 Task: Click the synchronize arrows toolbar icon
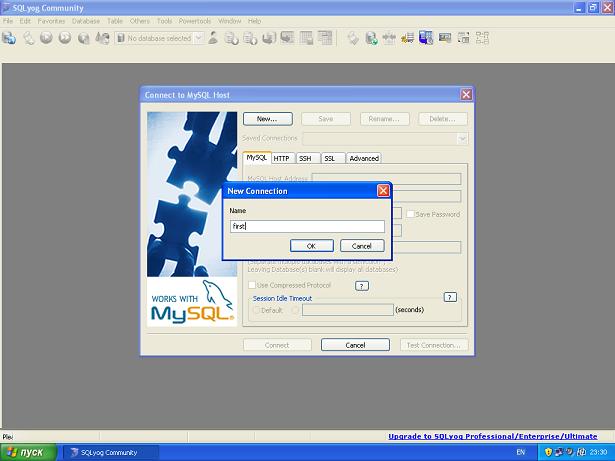click(x=389, y=38)
